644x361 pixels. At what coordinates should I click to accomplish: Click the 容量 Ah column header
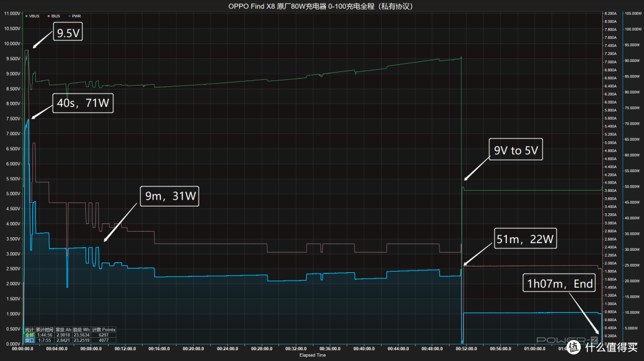tap(63, 329)
